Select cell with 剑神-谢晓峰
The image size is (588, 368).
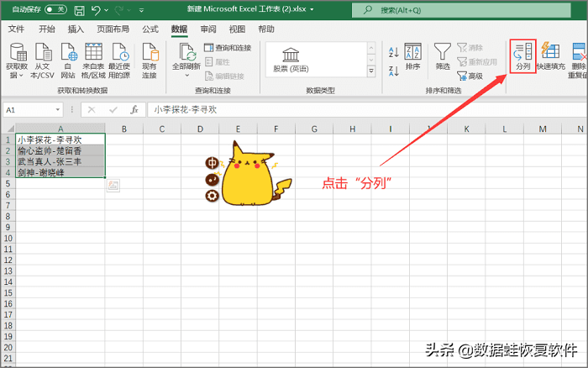point(60,172)
